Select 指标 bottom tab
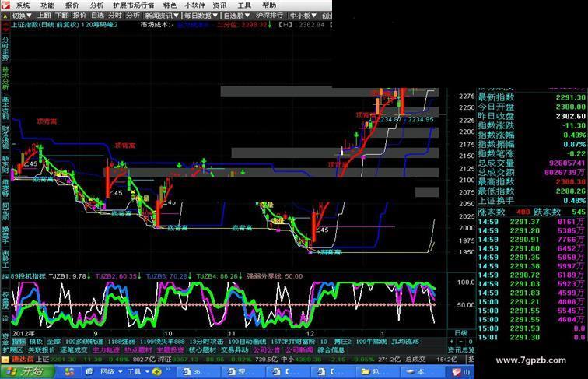 pyautogui.click(x=19, y=342)
